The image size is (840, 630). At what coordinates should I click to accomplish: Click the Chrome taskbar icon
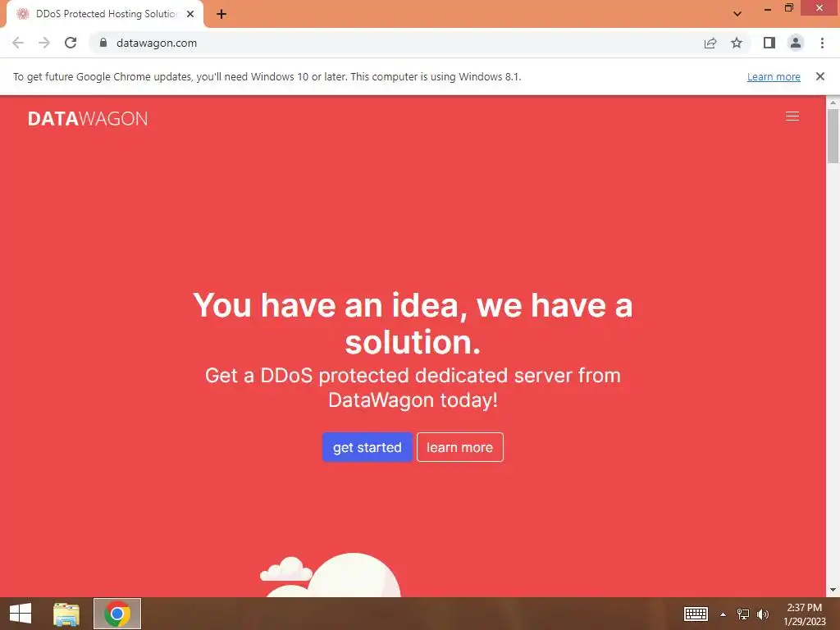click(x=117, y=614)
